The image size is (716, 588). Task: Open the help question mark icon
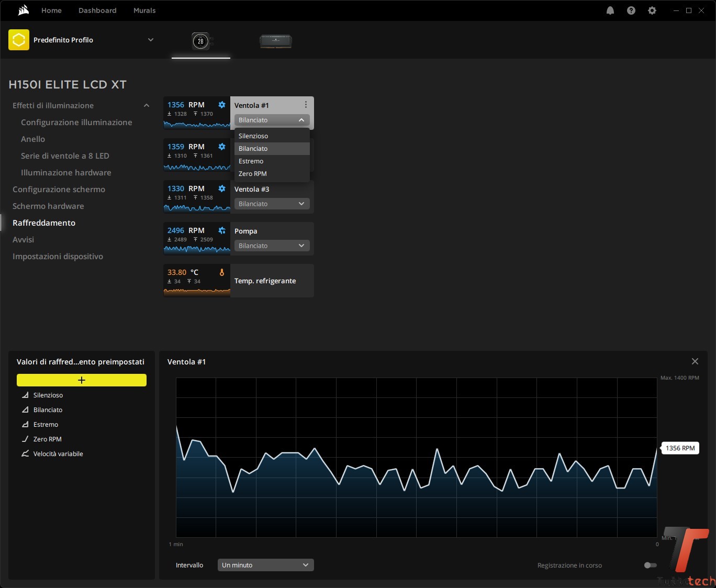pos(631,10)
